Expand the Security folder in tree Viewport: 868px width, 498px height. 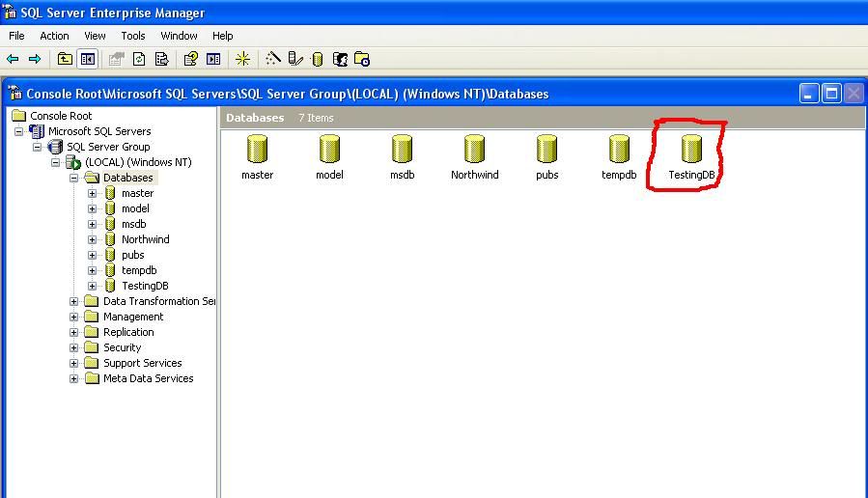coord(74,347)
